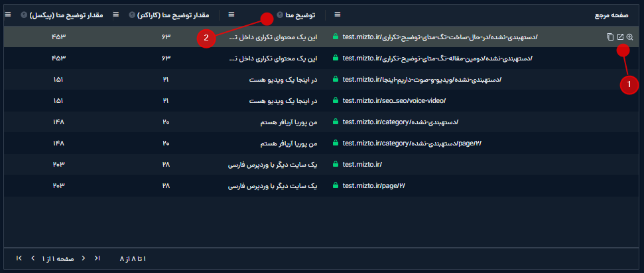This screenshot has height=273, width=644.
Task: Select meta description text in در-حال-ساخت row
Action: pos(273,37)
